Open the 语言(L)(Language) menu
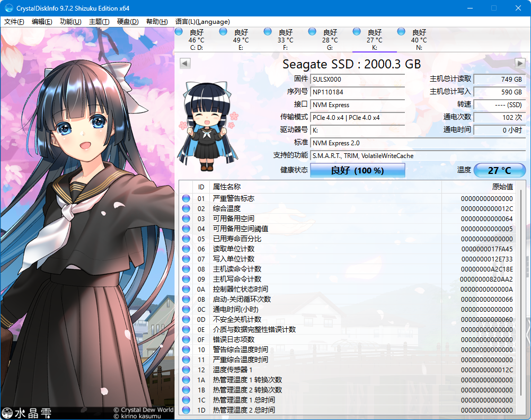Image resolution: width=531 pixels, height=420 pixels. [202, 22]
